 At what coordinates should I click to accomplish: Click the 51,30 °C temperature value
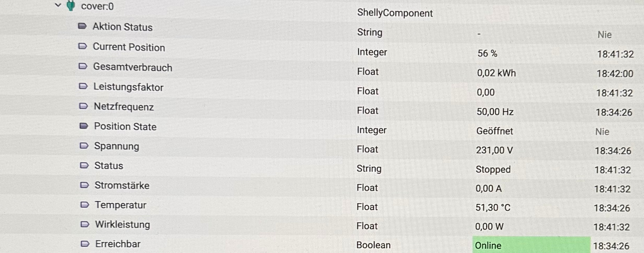[493, 208]
